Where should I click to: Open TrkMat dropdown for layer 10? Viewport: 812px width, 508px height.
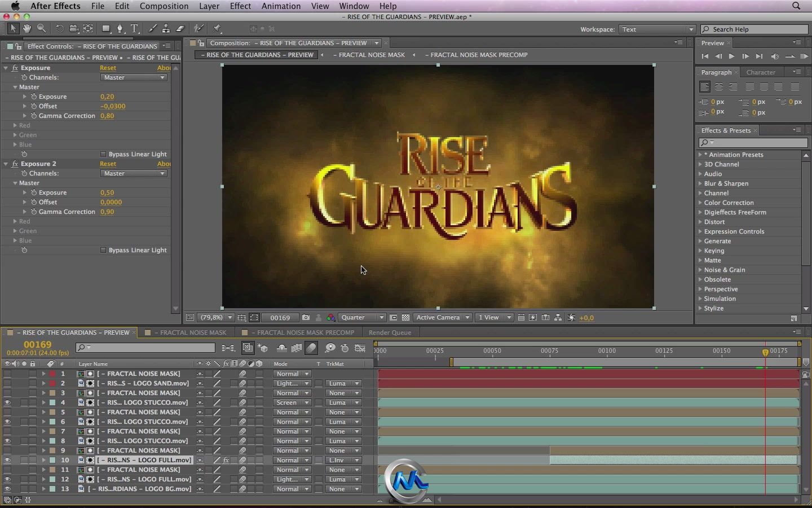click(344, 460)
